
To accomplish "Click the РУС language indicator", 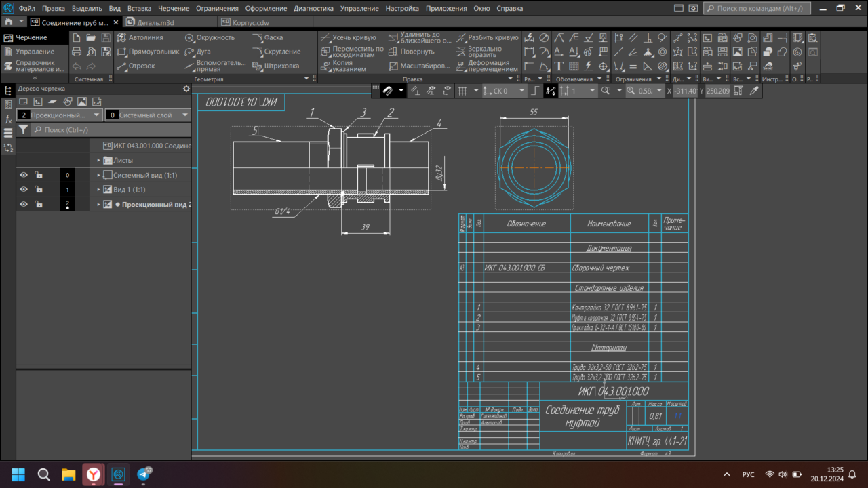I will [x=748, y=474].
